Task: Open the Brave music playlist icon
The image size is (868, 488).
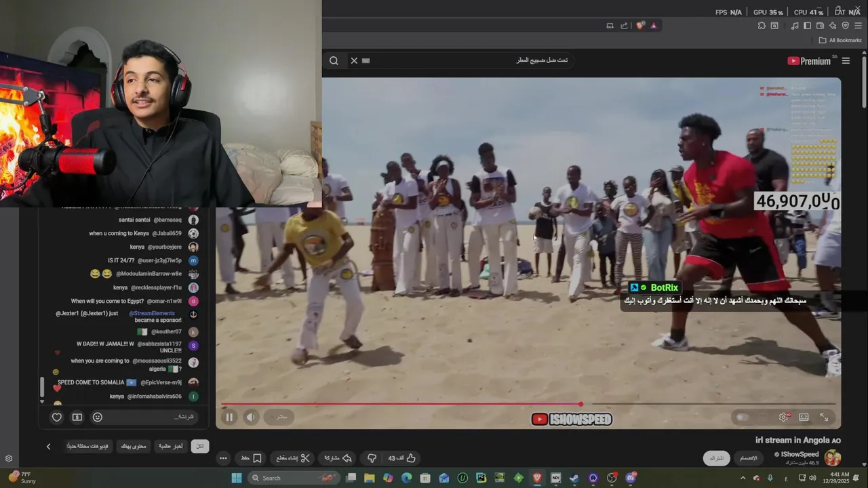Action: pos(794,26)
